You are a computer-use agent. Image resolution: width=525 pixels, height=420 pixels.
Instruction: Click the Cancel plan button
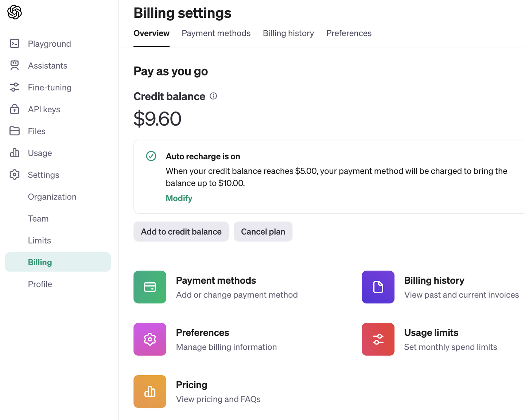click(263, 232)
